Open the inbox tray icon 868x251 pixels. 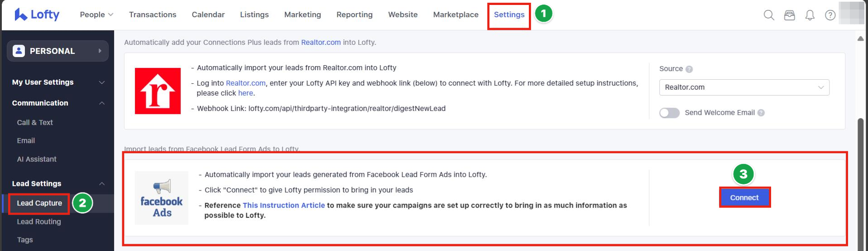tap(789, 15)
